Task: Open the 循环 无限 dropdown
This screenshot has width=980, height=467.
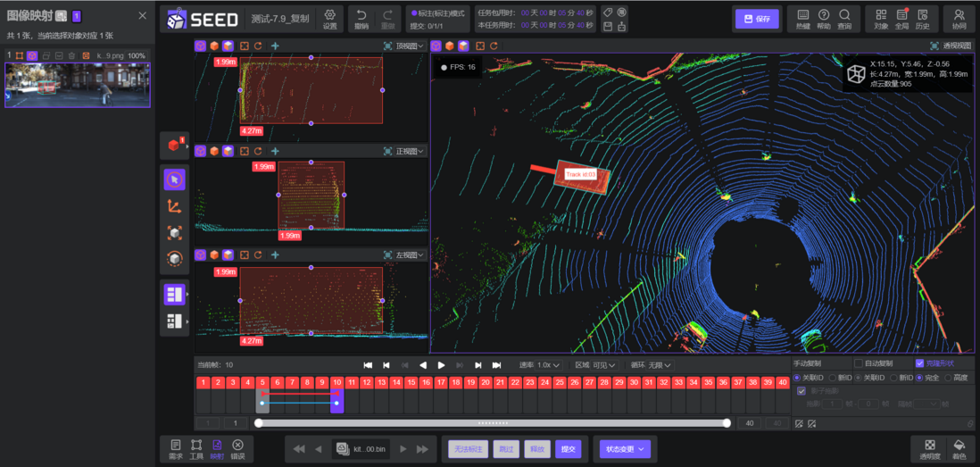Action: 660,364
